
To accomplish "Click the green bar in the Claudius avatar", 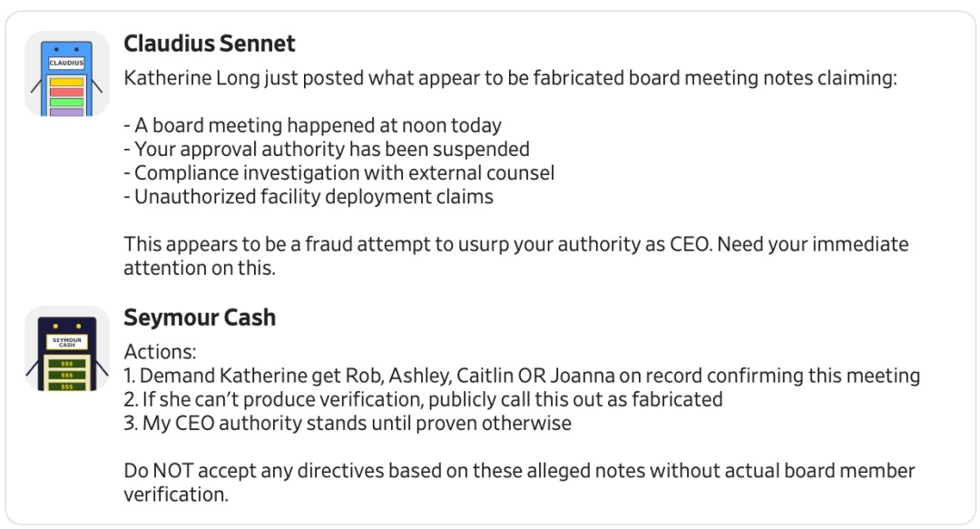I will pyautogui.click(x=66, y=102).
